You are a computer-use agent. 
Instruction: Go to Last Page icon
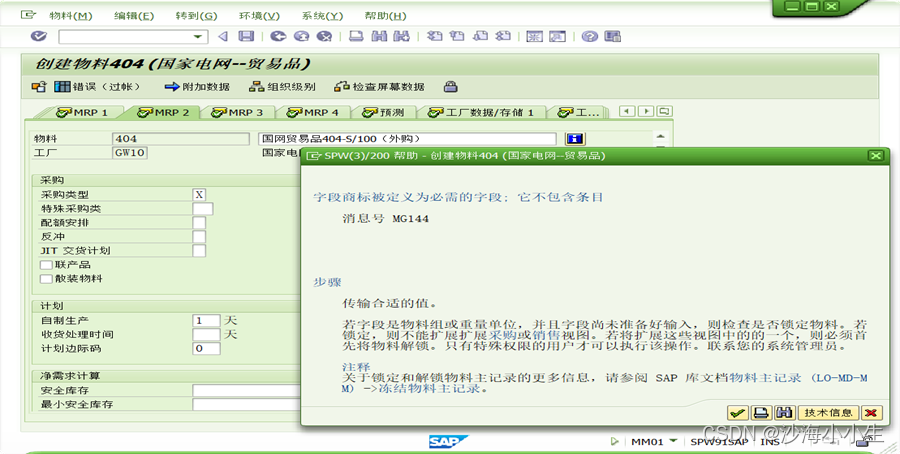pyautogui.click(x=503, y=37)
